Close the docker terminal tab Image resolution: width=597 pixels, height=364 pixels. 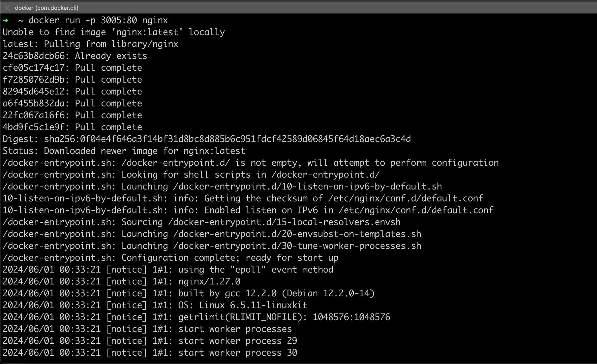(x=7, y=8)
